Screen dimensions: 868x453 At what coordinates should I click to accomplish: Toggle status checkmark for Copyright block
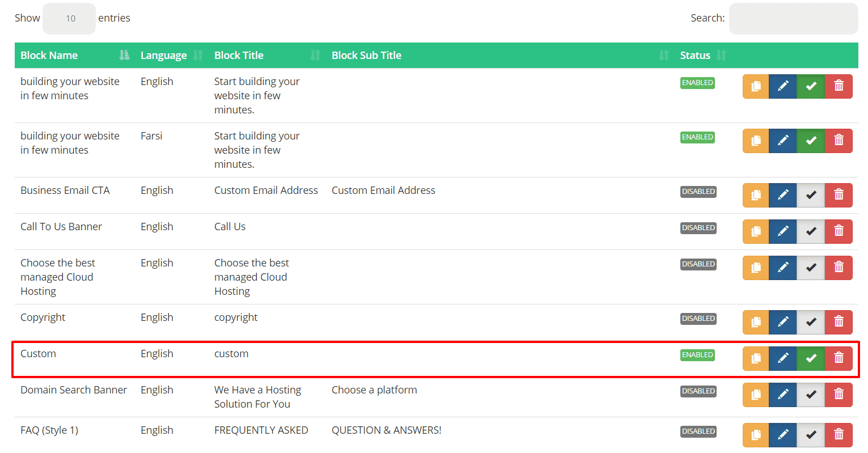click(x=811, y=322)
